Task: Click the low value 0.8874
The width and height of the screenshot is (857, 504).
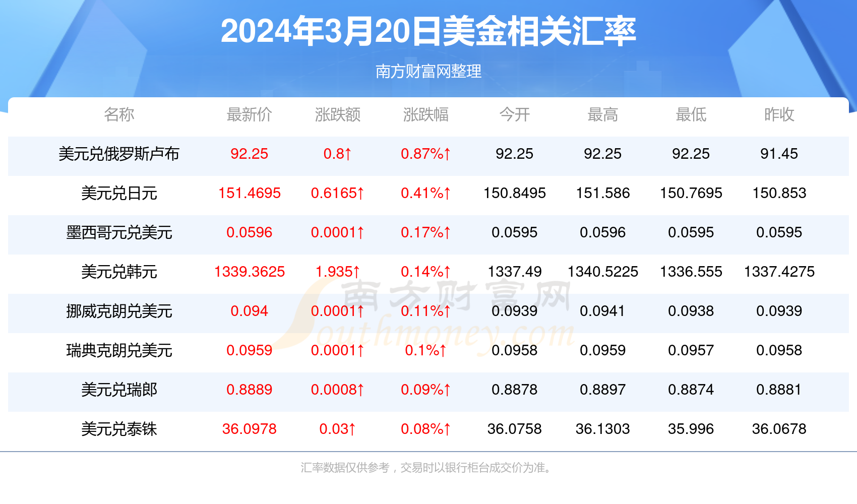Action: (691, 390)
